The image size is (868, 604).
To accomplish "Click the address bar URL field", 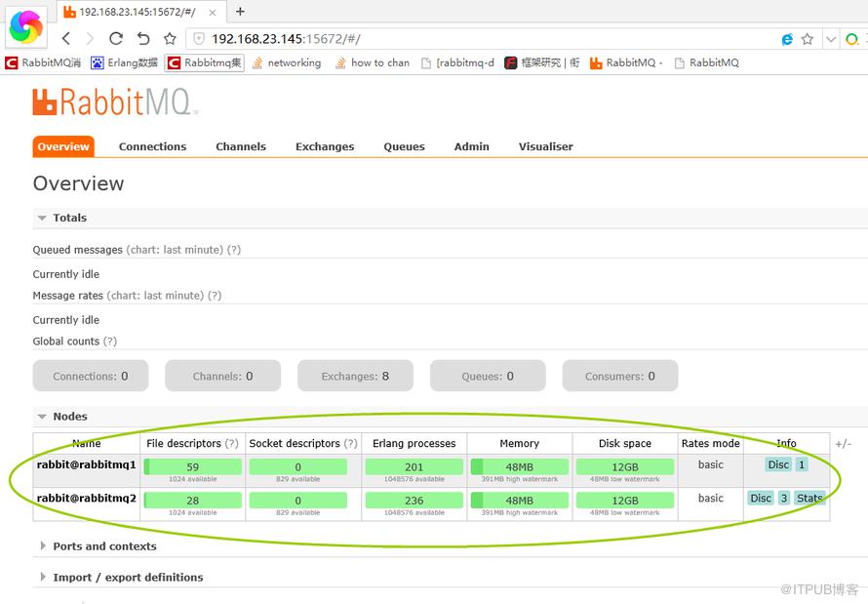I will (482, 39).
